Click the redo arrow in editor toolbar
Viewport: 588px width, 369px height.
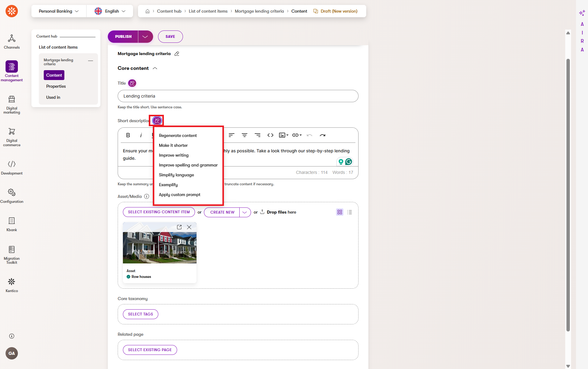[x=322, y=135]
